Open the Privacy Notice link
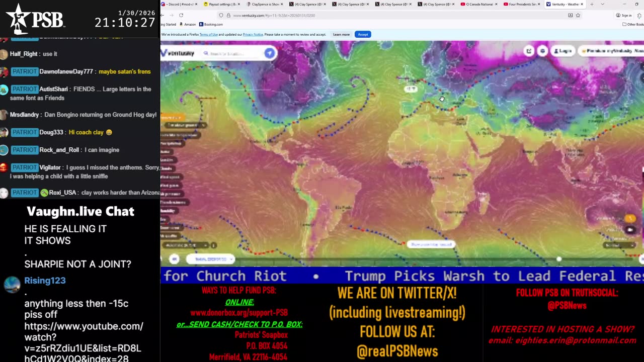This screenshot has width=644, height=362. click(x=253, y=34)
